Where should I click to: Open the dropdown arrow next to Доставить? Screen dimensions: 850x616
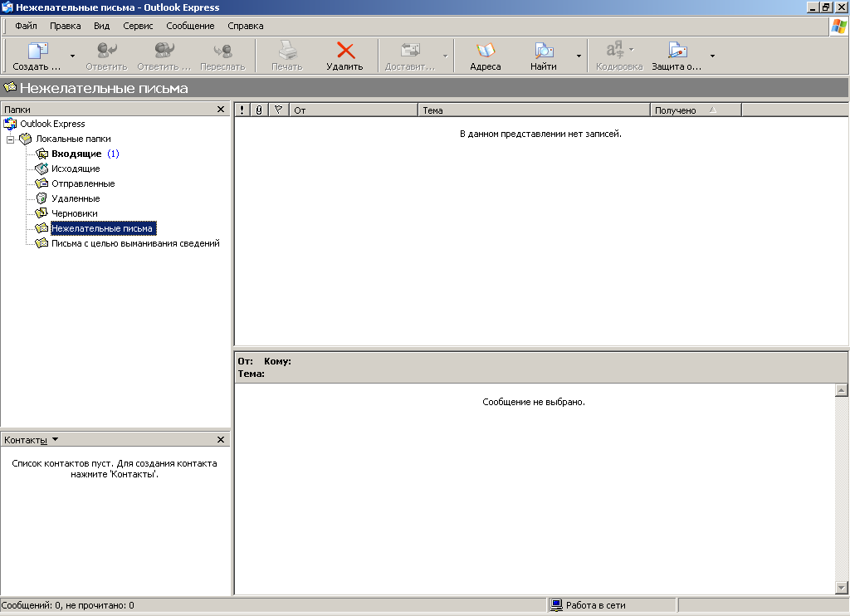click(446, 56)
